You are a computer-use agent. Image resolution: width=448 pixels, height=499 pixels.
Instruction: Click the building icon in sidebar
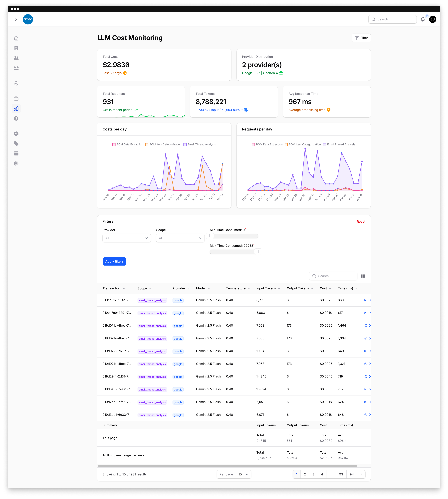point(16,48)
